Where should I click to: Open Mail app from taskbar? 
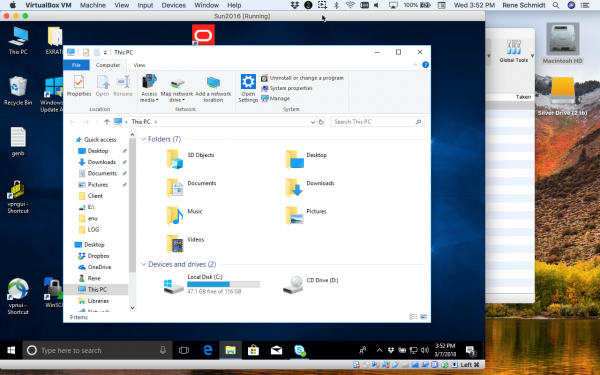pos(276,350)
